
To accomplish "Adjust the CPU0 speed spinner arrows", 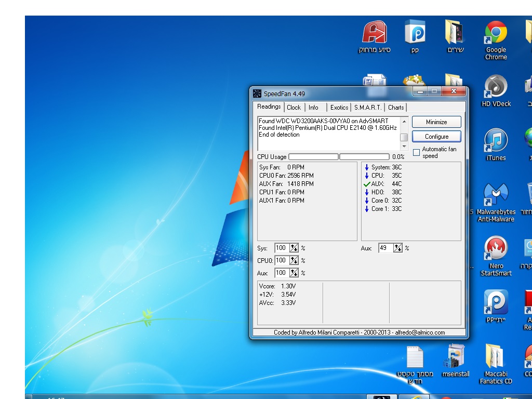I will [294, 260].
